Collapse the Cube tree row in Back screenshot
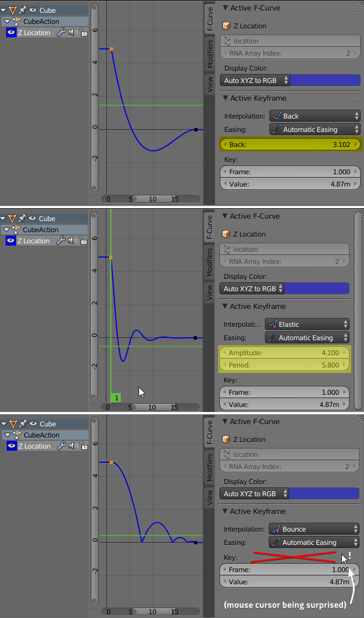This screenshot has width=364, height=618. [3, 10]
